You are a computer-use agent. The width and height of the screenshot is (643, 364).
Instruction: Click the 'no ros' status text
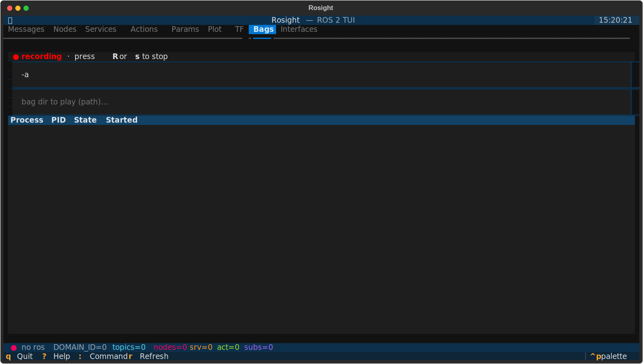33,347
